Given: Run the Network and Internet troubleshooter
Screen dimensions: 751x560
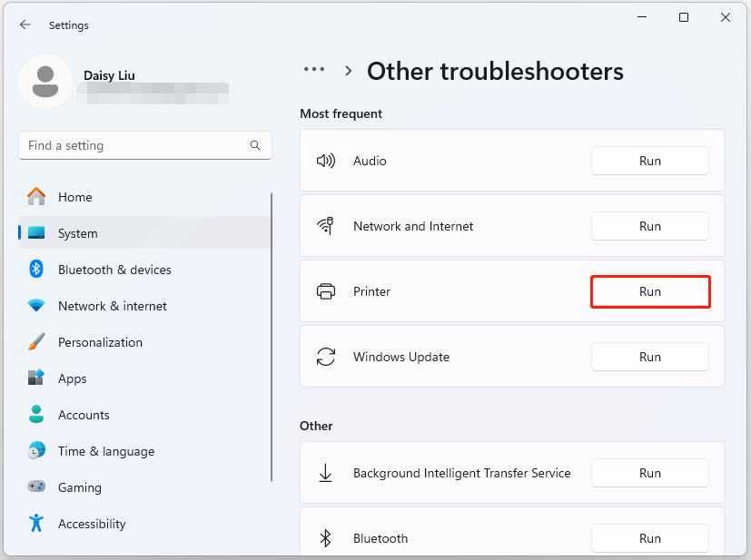Looking at the screenshot, I should click(649, 226).
